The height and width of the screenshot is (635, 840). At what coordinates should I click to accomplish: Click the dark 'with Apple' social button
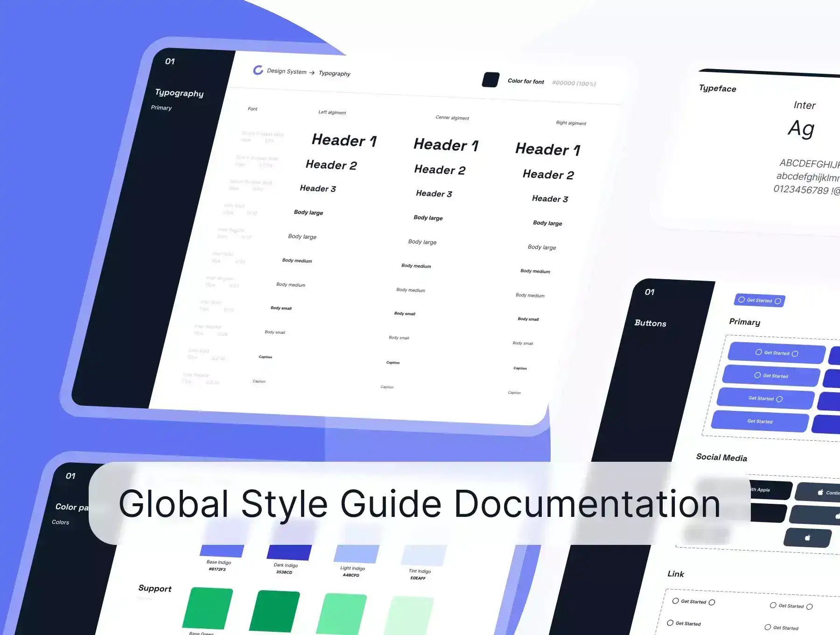click(x=770, y=490)
